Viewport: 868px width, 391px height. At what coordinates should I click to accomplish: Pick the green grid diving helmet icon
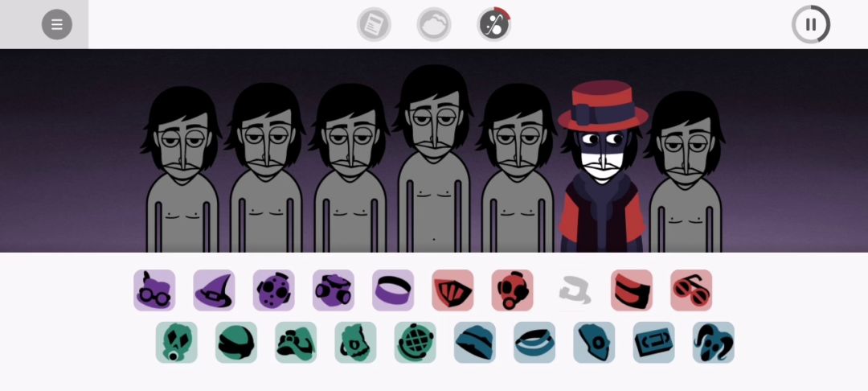(x=416, y=342)
